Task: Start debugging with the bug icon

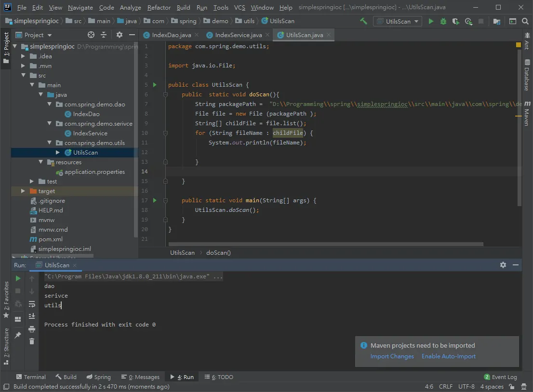Action: pyautogui.click(x=443, y=21)
